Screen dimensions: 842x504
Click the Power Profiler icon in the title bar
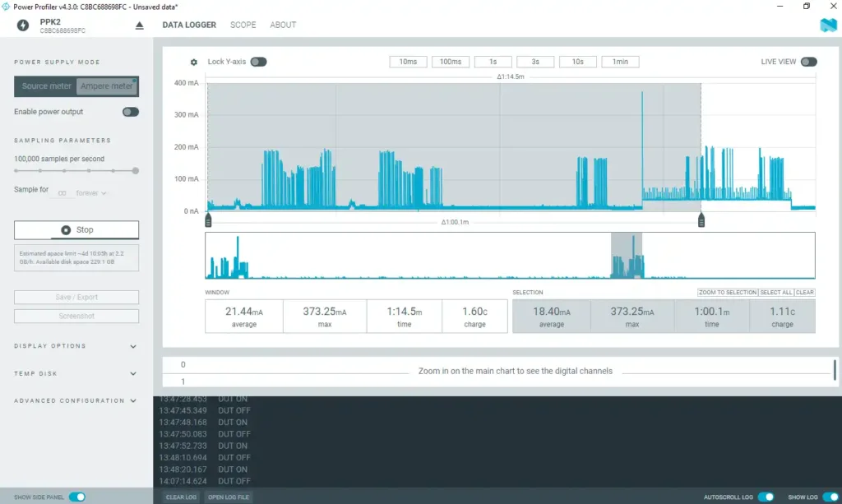pyautogui.click(x=6, y=6)
